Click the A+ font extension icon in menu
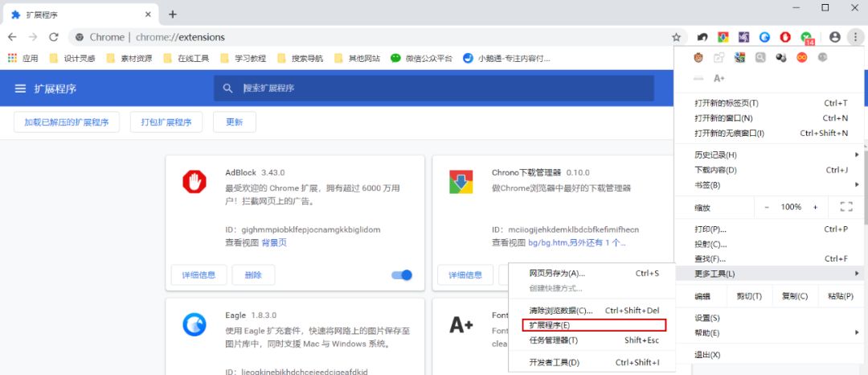 click(719, 78)
